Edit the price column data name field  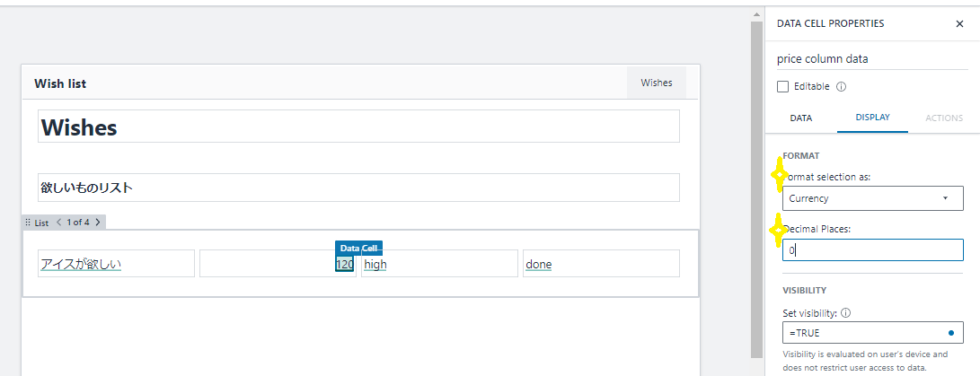(x=872, y=59)
